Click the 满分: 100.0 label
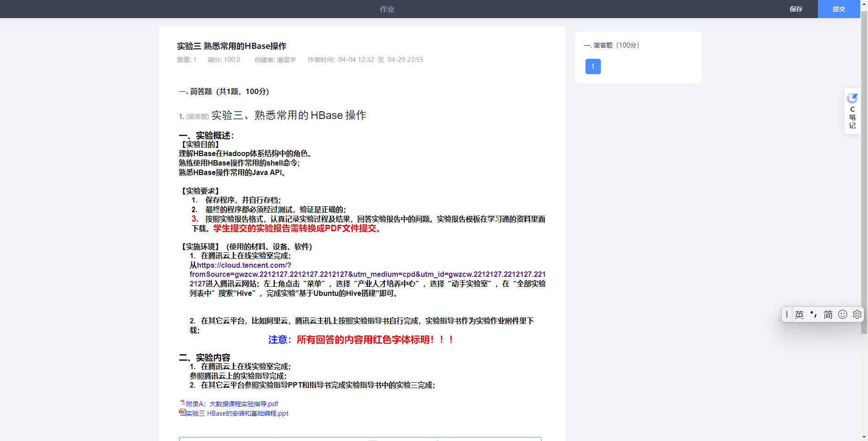The width and height of the screenshot is (868, 441). click(x=224, y=60)
